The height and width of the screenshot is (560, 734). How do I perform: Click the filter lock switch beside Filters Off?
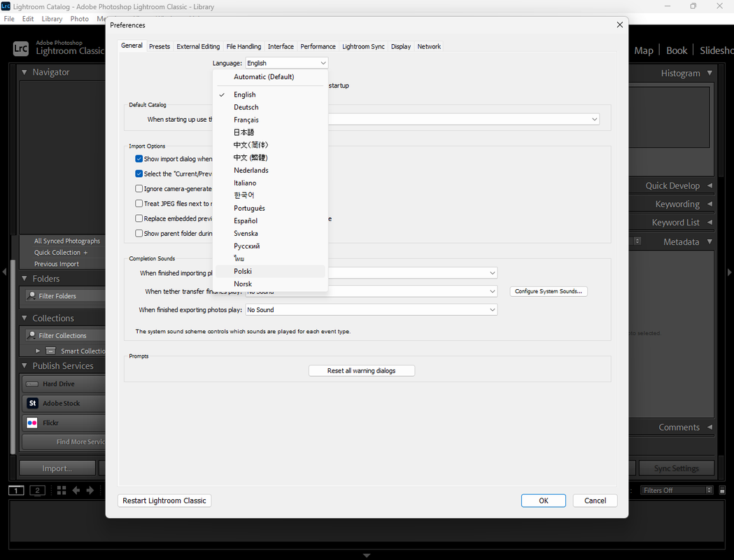(x=722, y=490)
